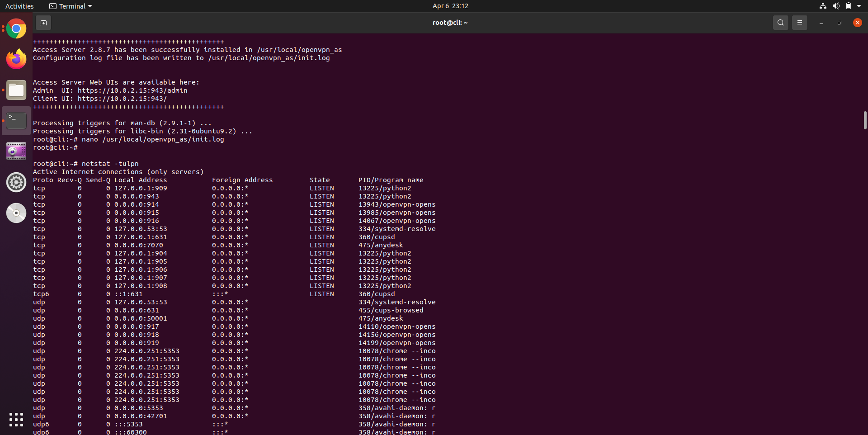Click the tcp row 475/anydesk entry
Image resolution: width=868 pixels, height=435 pixels.
point(381,245)
